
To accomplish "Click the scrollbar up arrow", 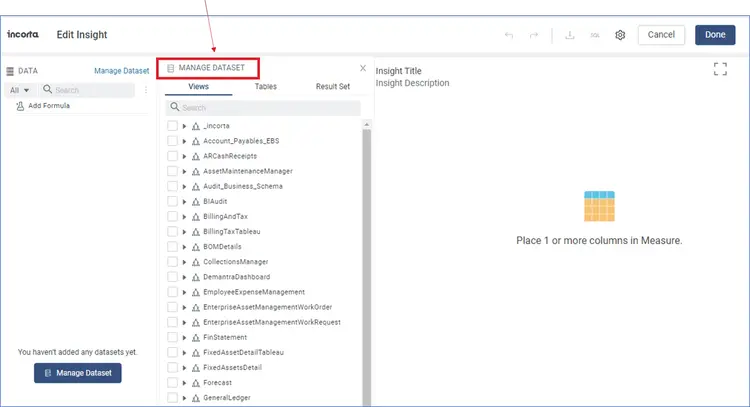I will tap(367, 124).
